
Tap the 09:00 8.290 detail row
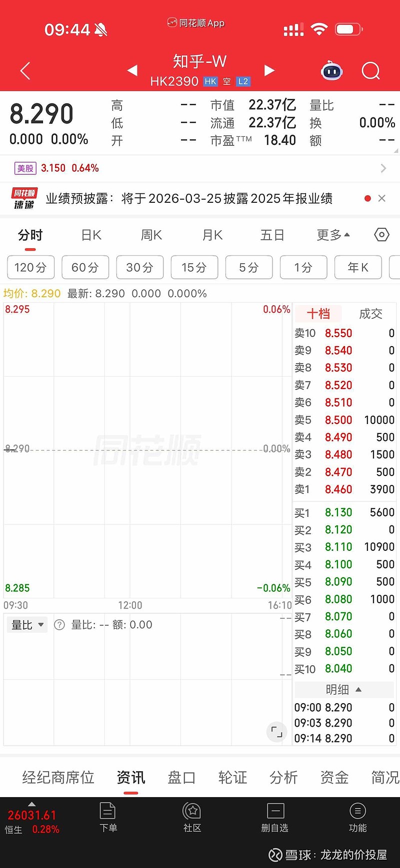point(344,708)
